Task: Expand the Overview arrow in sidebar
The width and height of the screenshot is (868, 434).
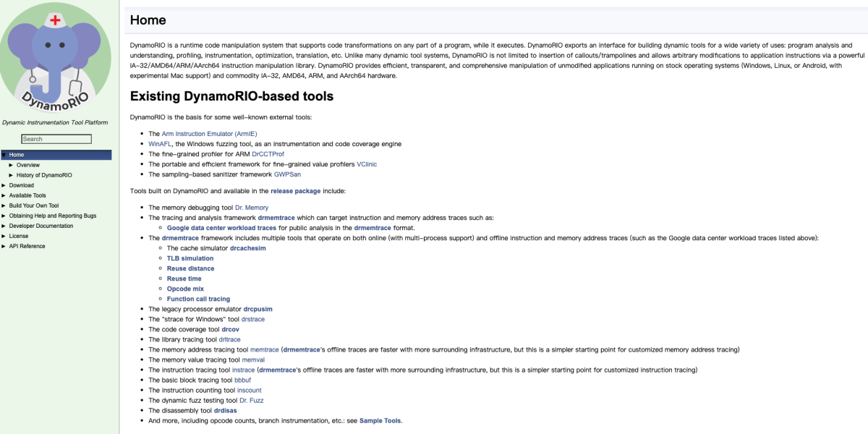Action: [x=11, y=165]
